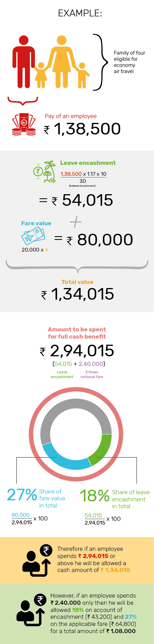The width and height of the screenshot is (154, 644).
Task: Click the large gray plus sign
Action: pos(75,222)
